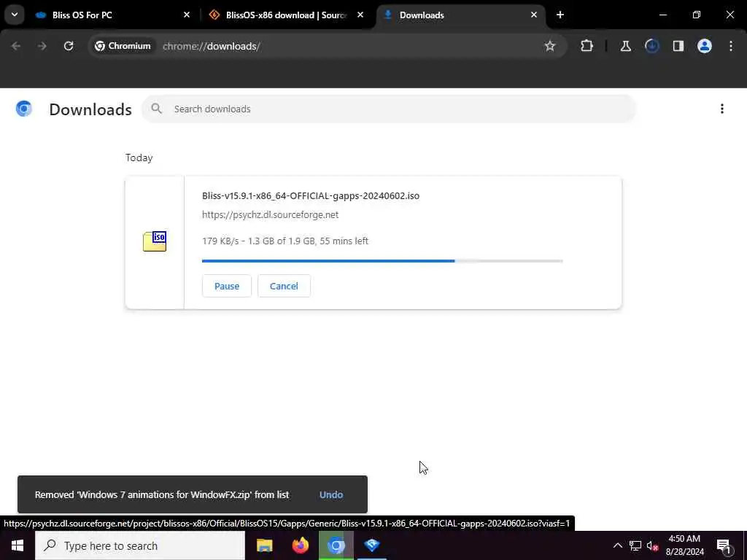
Task: Open the Extensions puzzle icon
Action: click(587, 46)
